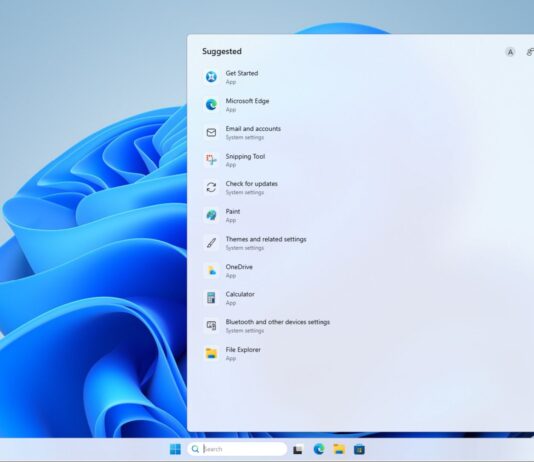Select 'Snipping Tool' result text
Image resolution: width=534 pixels, height=462 pixels.
pos(245,157)
